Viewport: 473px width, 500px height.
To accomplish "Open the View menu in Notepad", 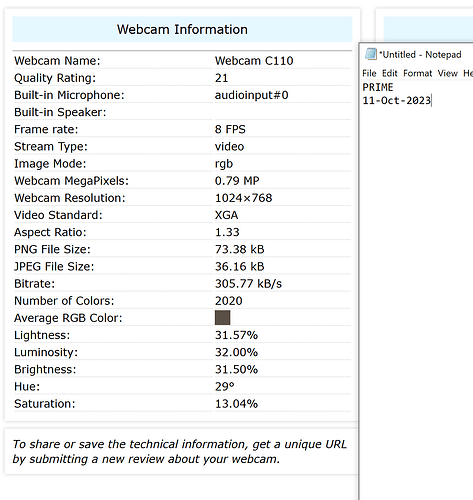I will [447, 73].
